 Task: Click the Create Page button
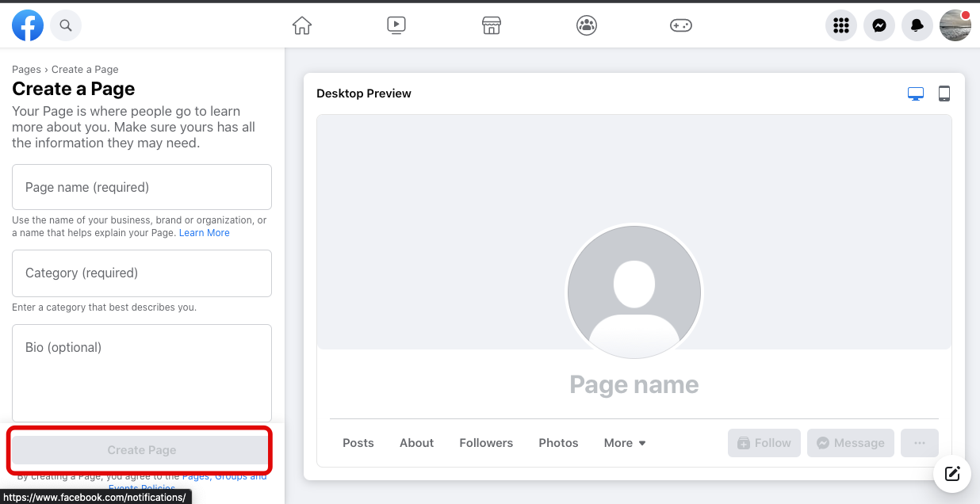click(142, 450)
